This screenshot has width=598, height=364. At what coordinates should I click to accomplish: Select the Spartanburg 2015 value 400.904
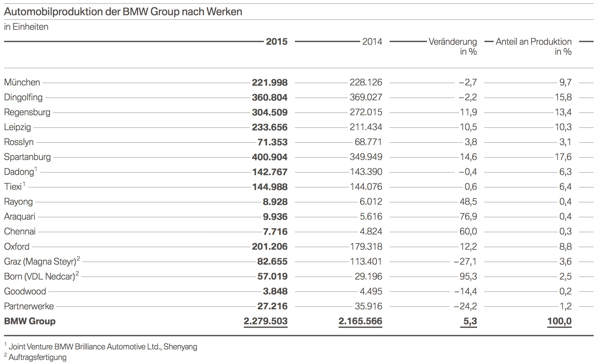coord(270,157)
